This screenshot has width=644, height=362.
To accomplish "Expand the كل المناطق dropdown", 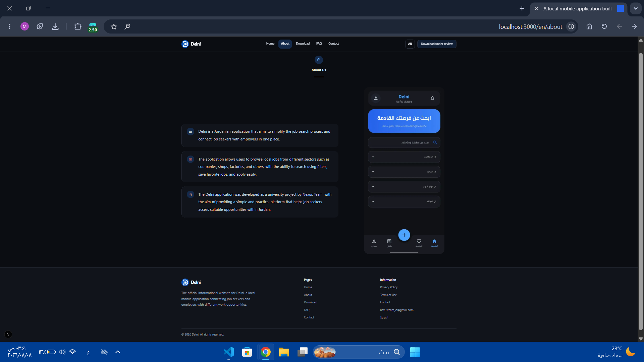I will pos(404,172).
